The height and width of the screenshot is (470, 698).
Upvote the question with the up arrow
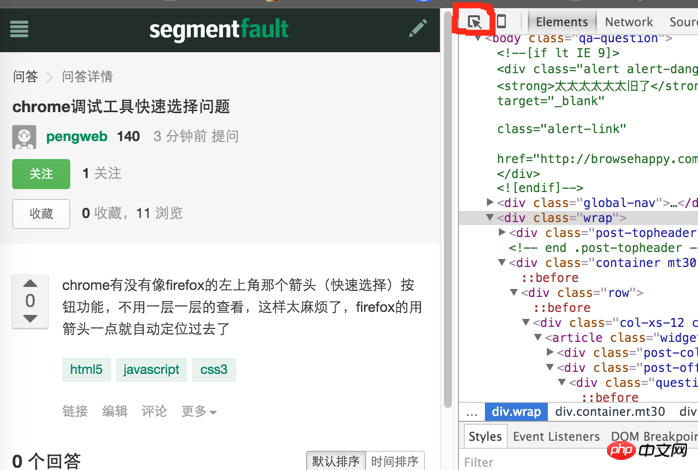tap(30, 283)
